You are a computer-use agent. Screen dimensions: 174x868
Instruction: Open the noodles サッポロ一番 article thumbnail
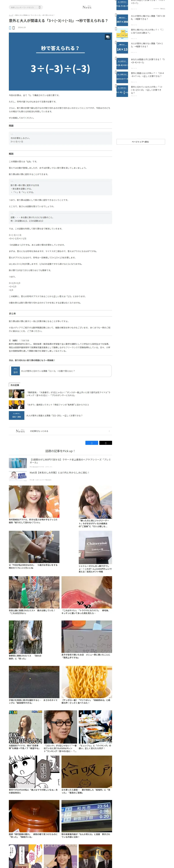[87, 682]
